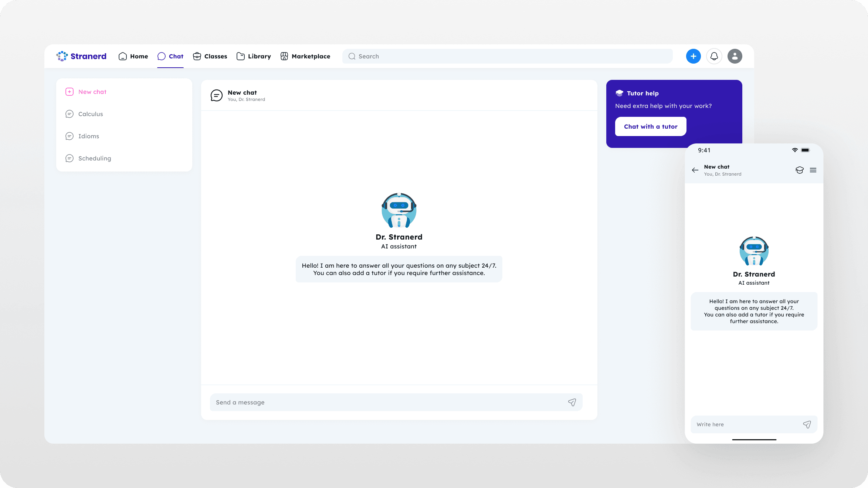Tap the graduation cap tutor icon on mobile
Image resolution: width=868 pixels, height=488 pixels.
tap(799, 170)
